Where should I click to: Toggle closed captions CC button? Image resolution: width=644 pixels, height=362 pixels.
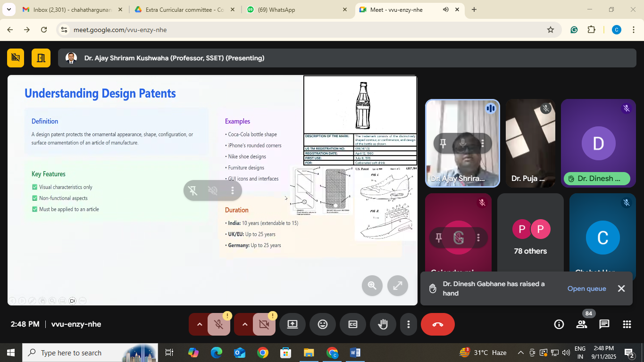point(353,324)
